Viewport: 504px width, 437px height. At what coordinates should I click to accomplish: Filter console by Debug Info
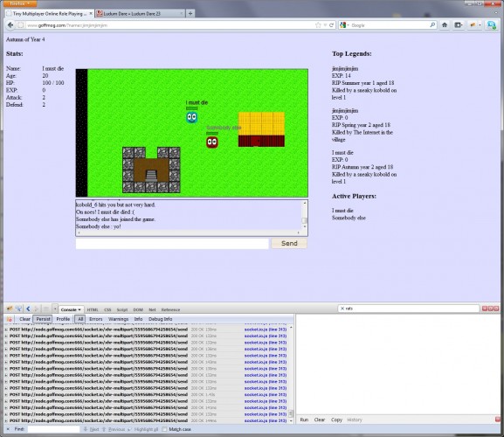pos(161,319)
